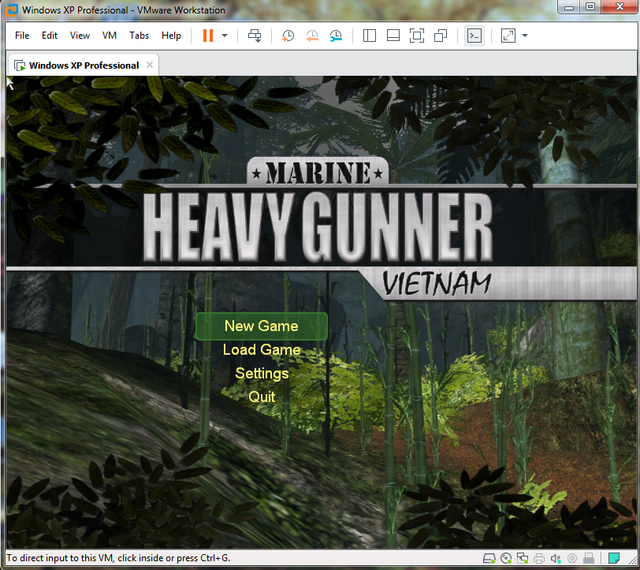The image size is (640, 570).
Task: Click the VMware Workstation title bar icon
Action: pyautogui.click(x=11, y=10)
